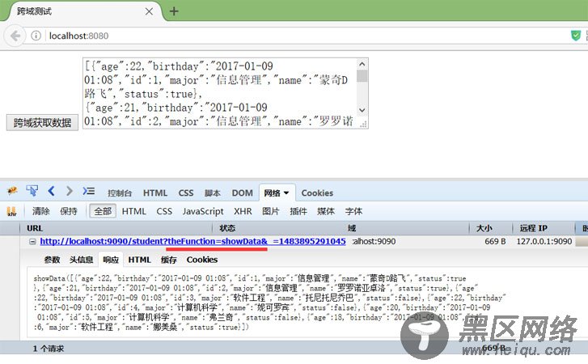Click the showData response text
The height and width of the screenshot is (364, 588).
pos(269,303)
